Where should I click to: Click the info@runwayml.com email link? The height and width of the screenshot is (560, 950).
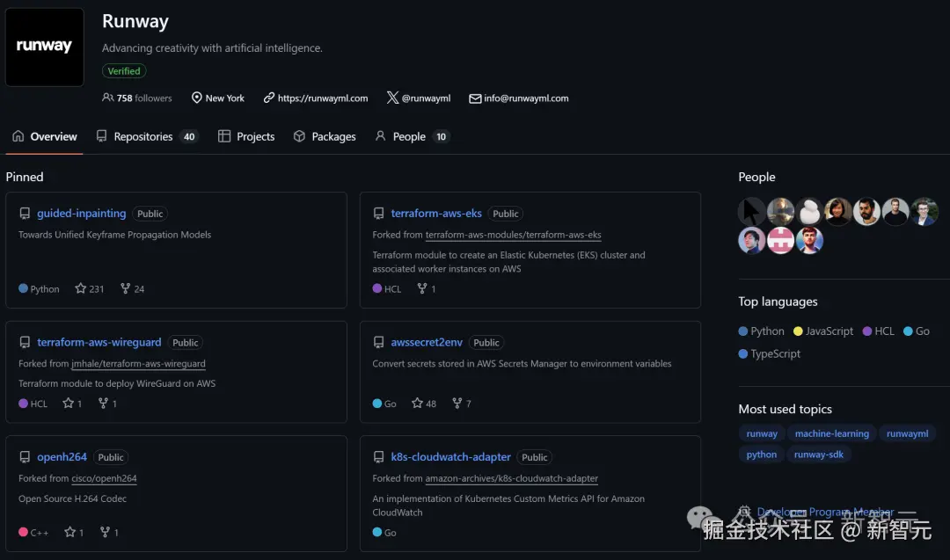pos(526,98)
